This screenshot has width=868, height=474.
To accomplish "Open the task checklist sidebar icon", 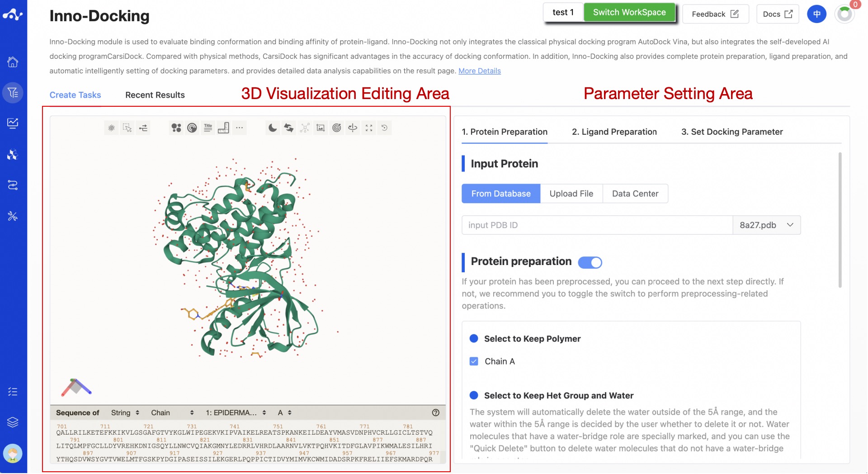I will [13, 392].
